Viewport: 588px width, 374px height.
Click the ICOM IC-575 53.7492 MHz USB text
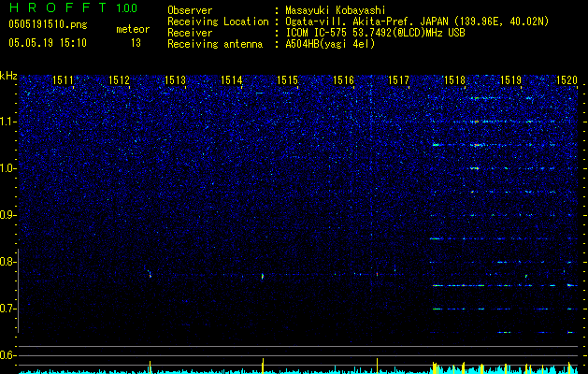pyautogui.click(x=375, y=33)
